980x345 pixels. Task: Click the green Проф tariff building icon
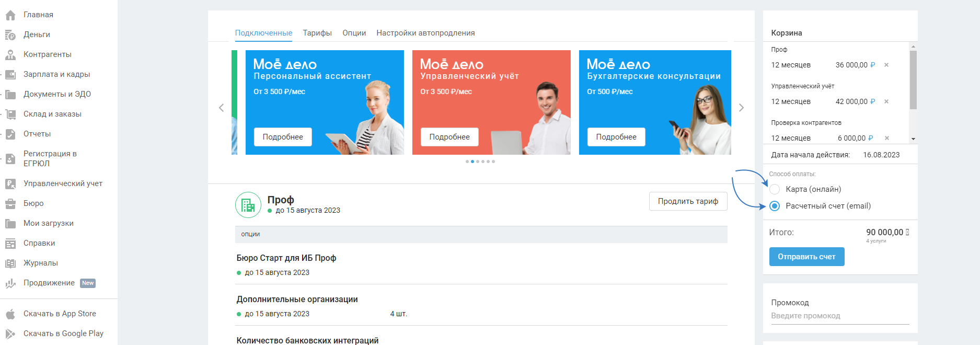coord(248,205)
